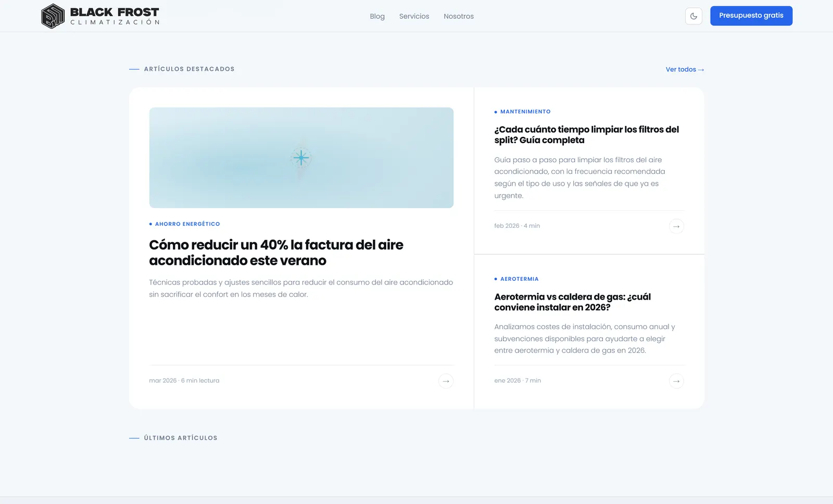Select the Ahorro Energético category tag

[185, 224]
